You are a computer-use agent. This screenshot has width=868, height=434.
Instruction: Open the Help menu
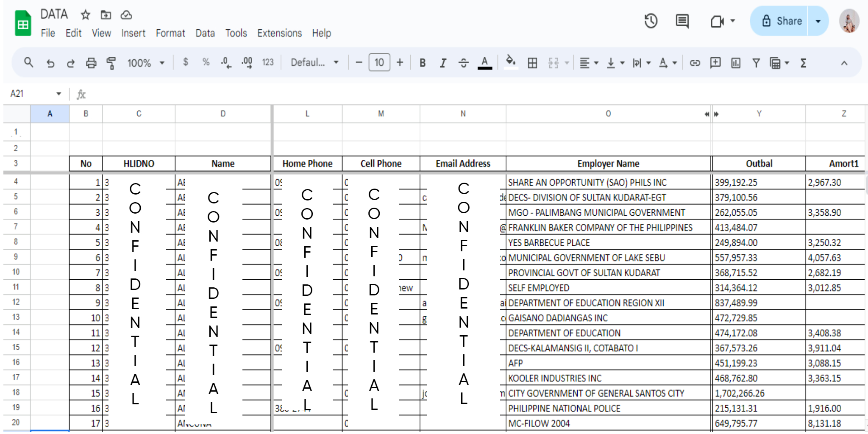tap(322, 33)
